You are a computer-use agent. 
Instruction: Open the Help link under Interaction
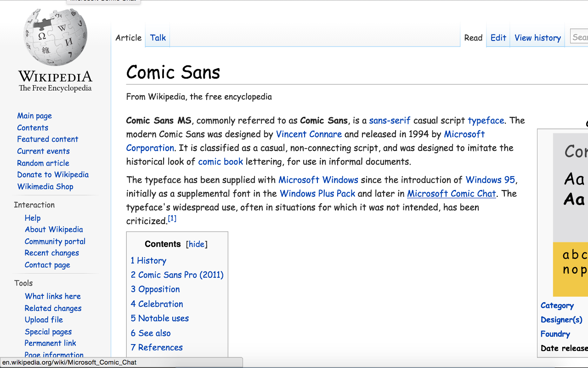(x=33, y=218)
